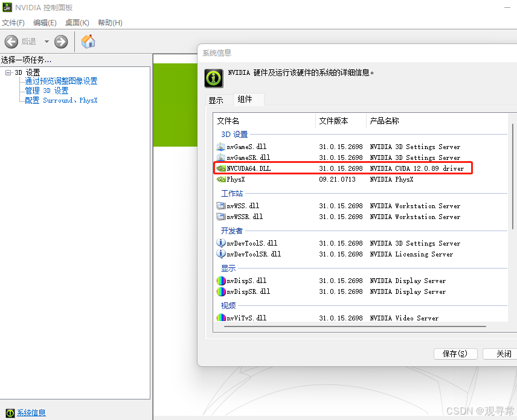This screenshot has width=517, height=420.
Task: Click the 显示 group header in list
Action: coord(228,269)
